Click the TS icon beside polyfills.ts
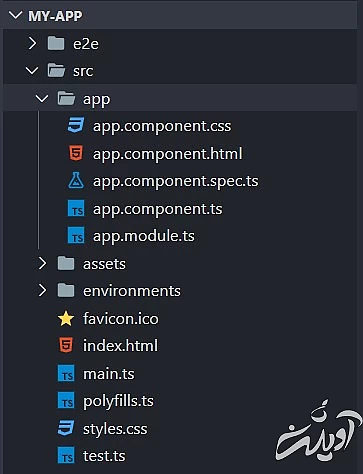This screenshot has width=363, height=474. 66,401
